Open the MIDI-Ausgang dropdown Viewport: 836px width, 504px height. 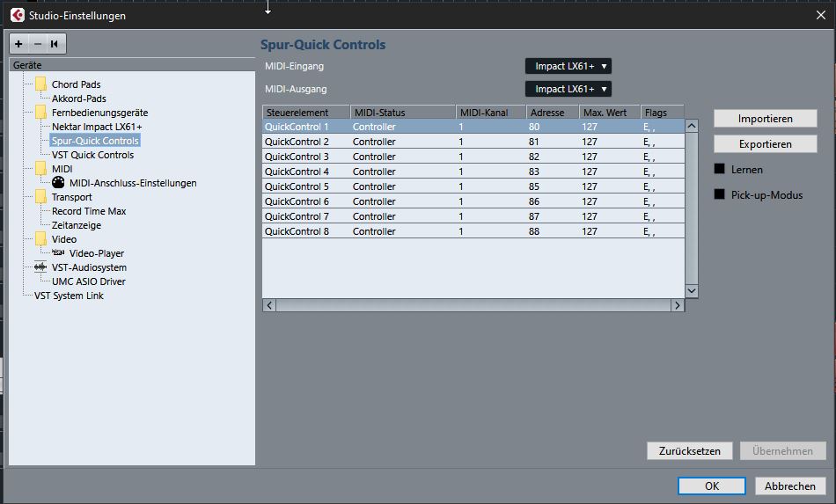(568, 89)
